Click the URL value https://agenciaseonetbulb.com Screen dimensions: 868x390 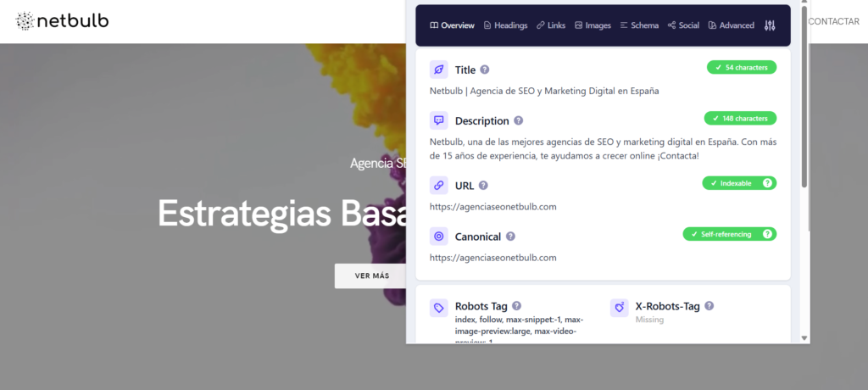click(492, 207)
